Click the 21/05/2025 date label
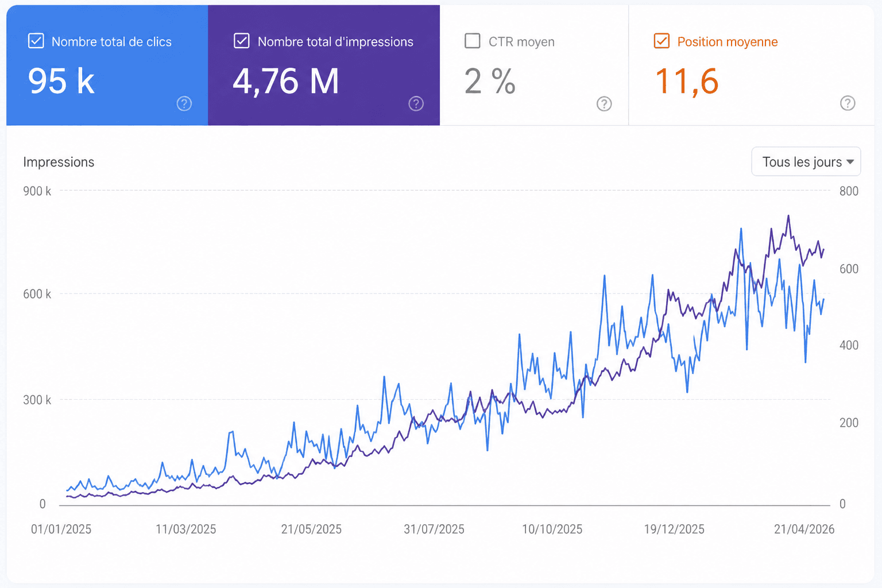Viewport: 882px width, 588px height. pos(311,529)
